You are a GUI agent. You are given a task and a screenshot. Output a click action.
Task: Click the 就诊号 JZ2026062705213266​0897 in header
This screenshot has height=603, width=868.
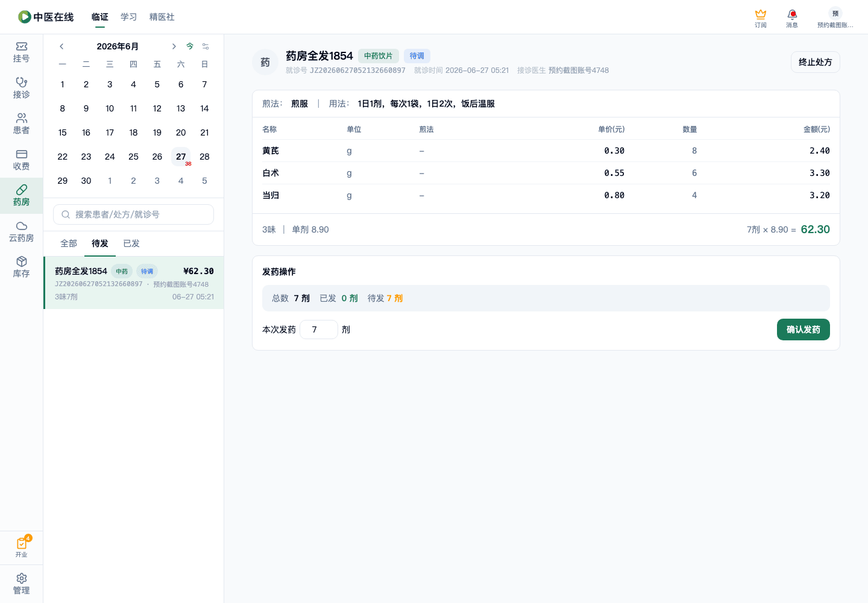345,70
